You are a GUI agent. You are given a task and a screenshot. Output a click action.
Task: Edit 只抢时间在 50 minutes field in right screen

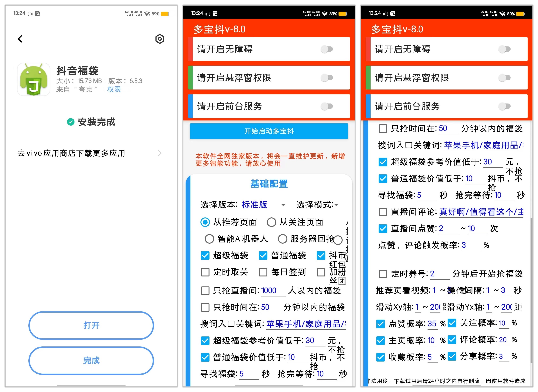click(448, 129)
